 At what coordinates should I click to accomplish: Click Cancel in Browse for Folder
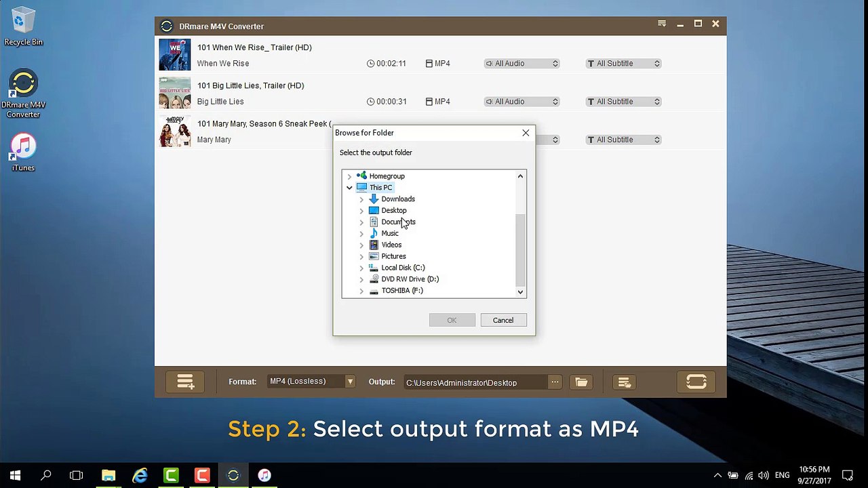[x=503, y=321]
